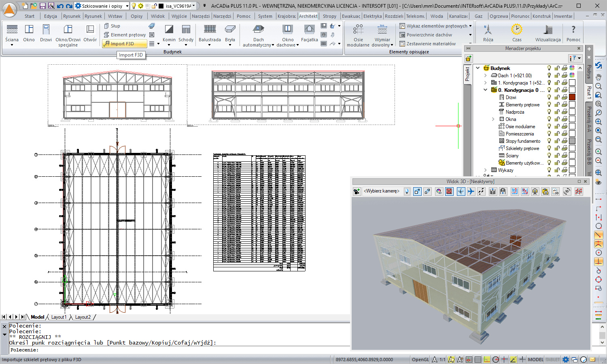Toggle visibility bulb for Ściany layer
The width and height of the screenshot is (607, 364).
pos(549,156)
